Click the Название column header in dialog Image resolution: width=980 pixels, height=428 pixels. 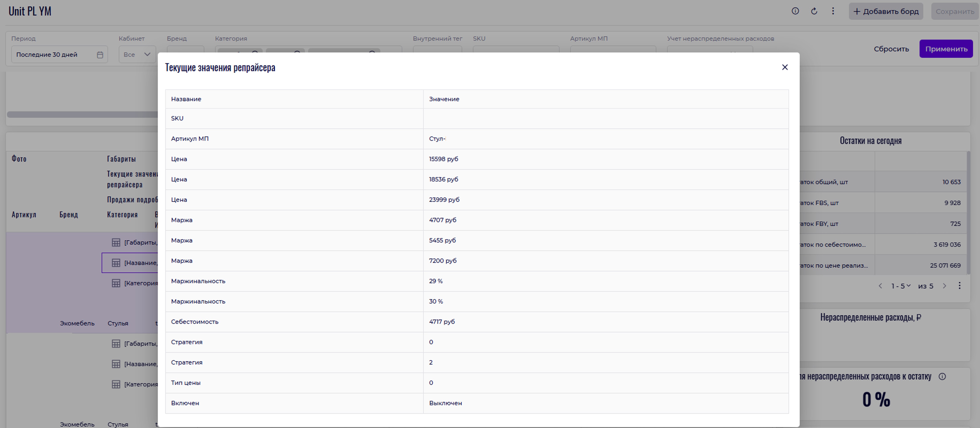click(x=186, y=99)
